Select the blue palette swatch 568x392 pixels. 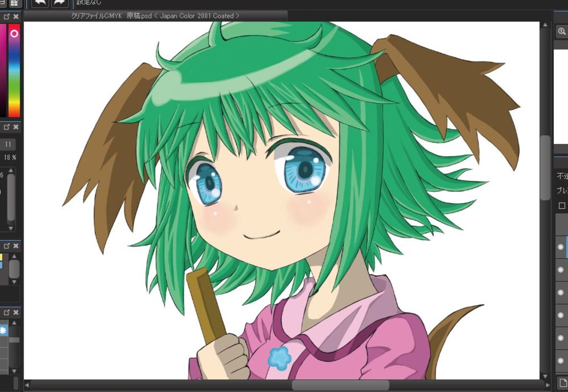(1, 265)
